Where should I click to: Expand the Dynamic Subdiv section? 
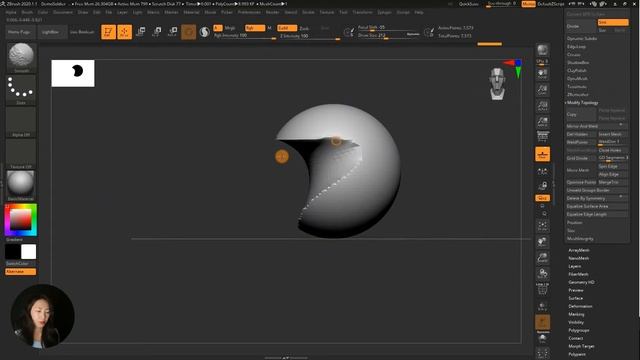[582, 38]
